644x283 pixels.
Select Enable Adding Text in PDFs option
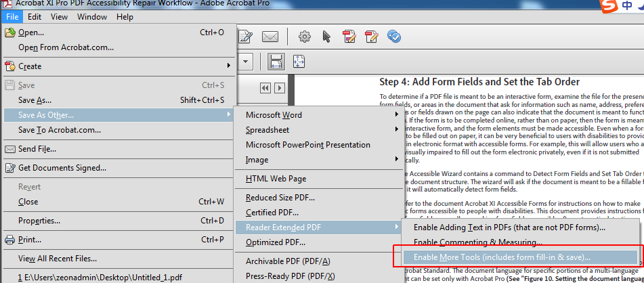coord(520,227)
